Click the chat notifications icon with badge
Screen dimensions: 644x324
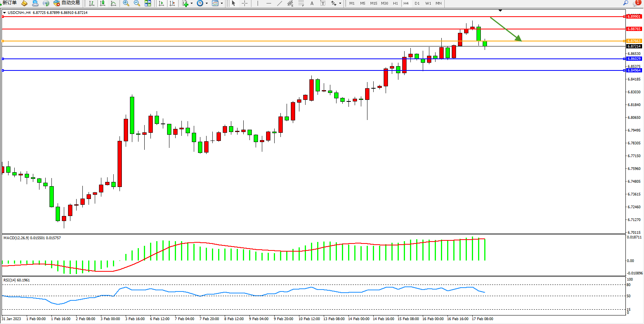click(636, 3)
